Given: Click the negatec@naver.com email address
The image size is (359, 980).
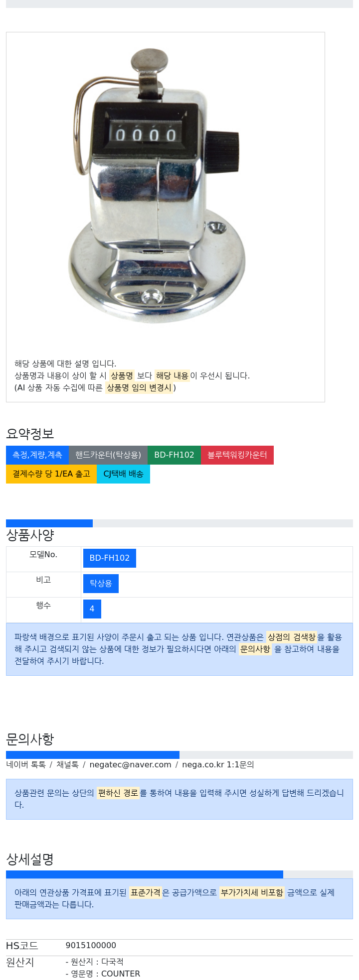Looking at the screenshot, I should click(130, 764).
